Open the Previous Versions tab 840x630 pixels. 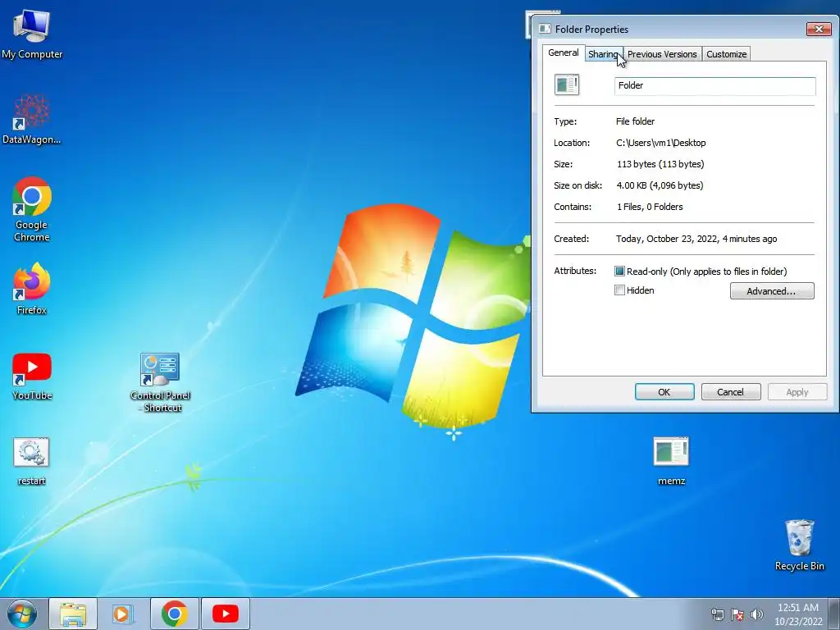click(662, 54)
